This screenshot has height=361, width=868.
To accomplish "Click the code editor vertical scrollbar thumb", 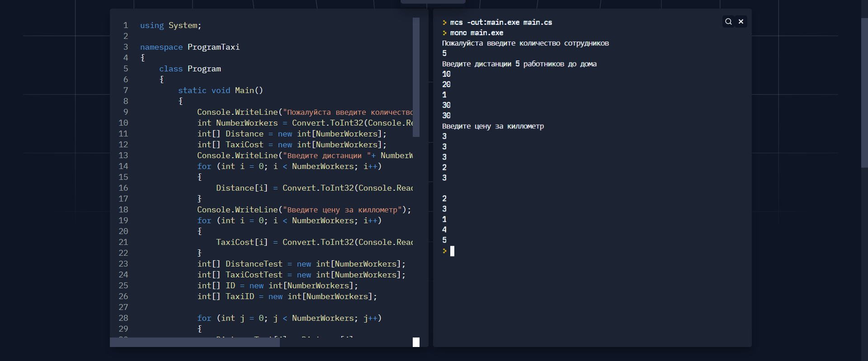I will [x=416, y=77].
